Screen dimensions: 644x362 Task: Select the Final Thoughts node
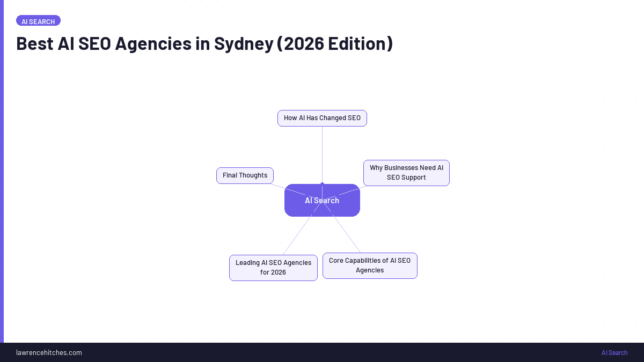point(245,175)
